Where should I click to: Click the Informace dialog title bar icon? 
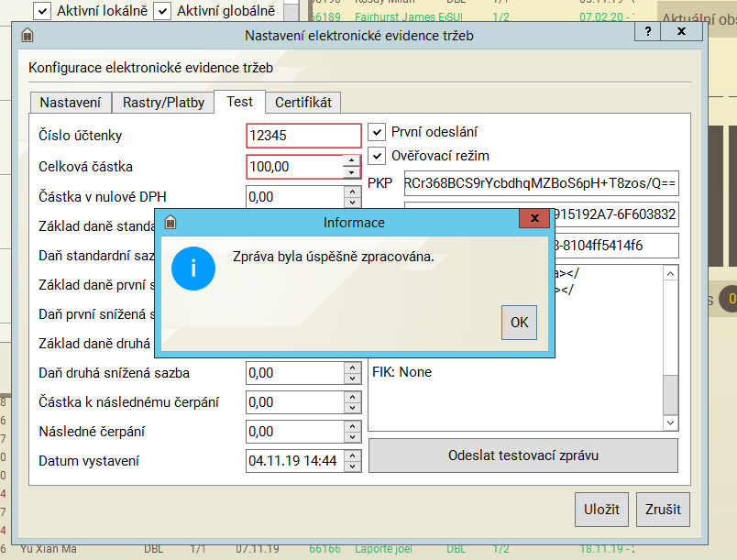coord(170,223)
